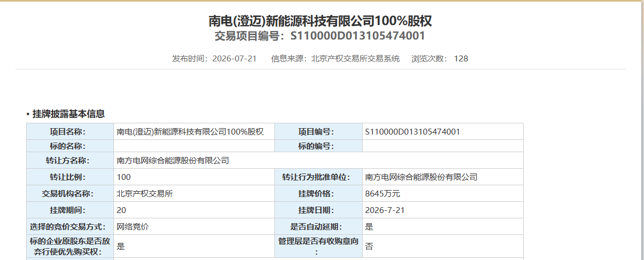Click the 挂牌期间 label cell

coord(70,210)
